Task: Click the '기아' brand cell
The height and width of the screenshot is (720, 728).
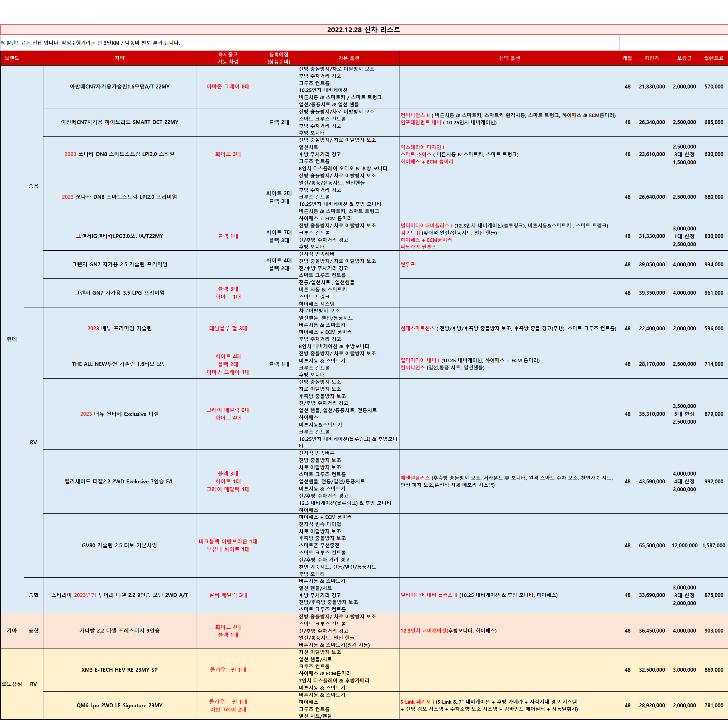Action: coord(12,631)
